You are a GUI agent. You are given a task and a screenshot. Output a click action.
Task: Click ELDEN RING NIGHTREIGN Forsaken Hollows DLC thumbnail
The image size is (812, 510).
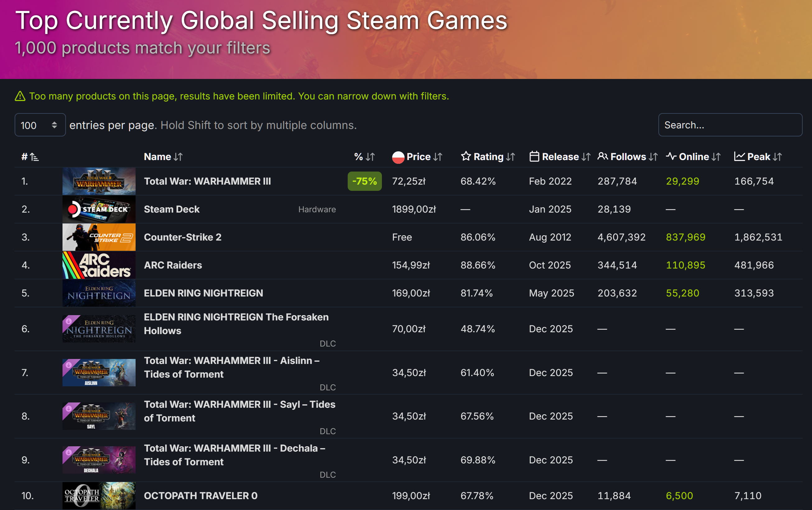click(99, 329)
